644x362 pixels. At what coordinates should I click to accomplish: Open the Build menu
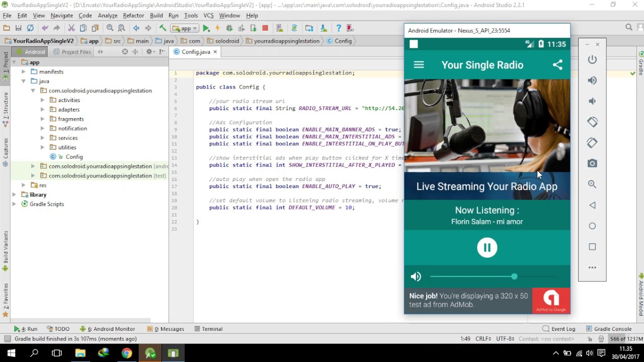pyautogui.click(x=156, y=16)
